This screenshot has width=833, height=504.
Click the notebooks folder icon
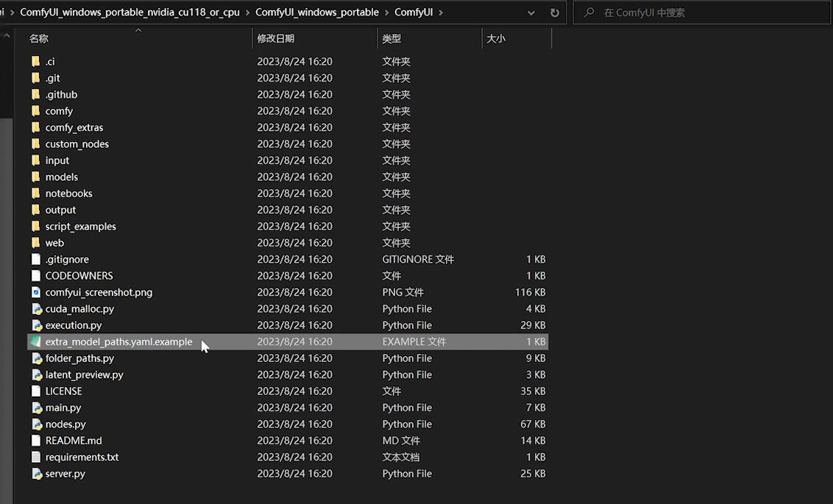[35, 194]
